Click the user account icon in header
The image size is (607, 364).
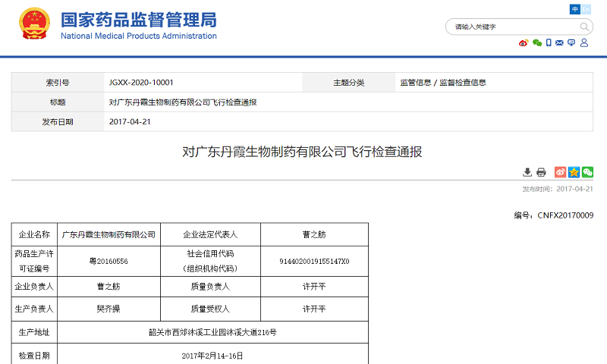coord(584,43)
